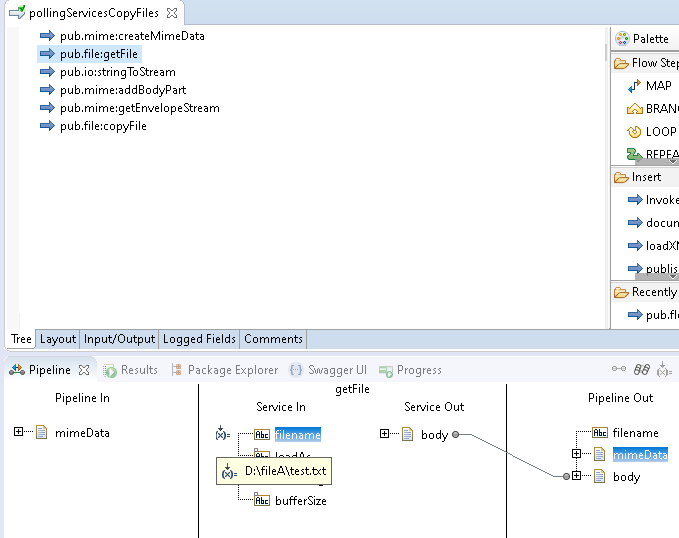Select body under Service Out
The image size is (679, 538).
pos(434,434)
